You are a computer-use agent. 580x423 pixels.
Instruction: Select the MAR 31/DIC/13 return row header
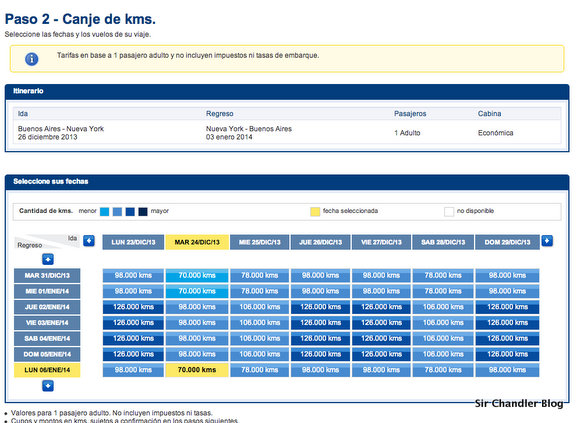coord(47,275)
